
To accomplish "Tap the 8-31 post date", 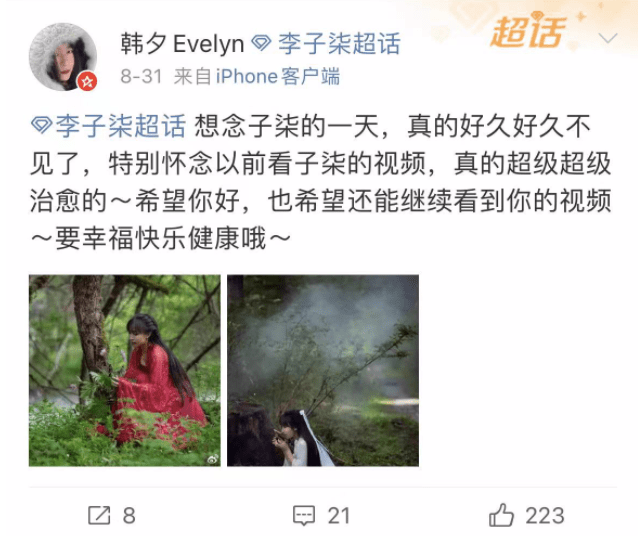I will (x=141, y=77).
